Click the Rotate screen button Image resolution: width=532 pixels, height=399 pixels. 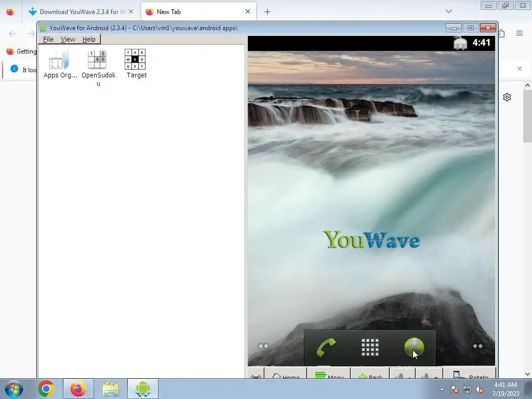point(470,374)
